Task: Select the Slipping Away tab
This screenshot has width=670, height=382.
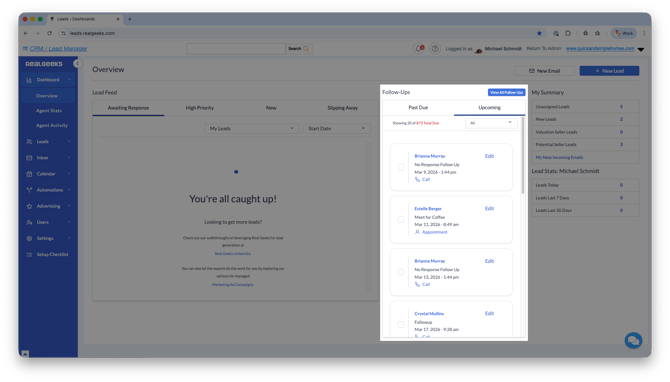Action: 342,108
